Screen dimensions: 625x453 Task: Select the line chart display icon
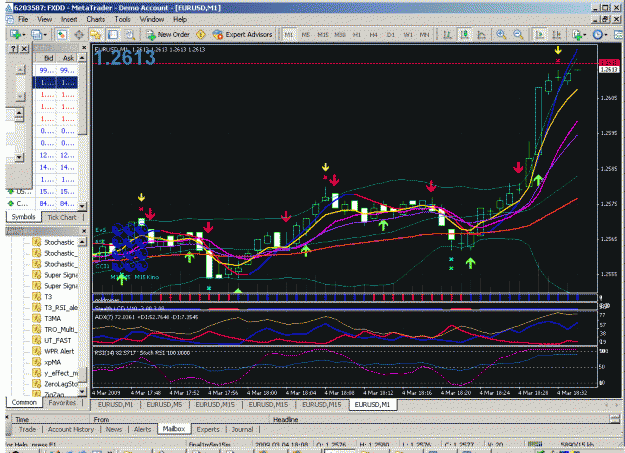click(482, 35)
